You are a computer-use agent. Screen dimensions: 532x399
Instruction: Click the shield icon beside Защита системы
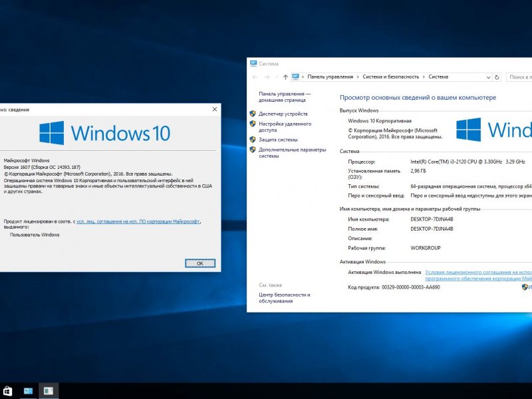tap(253, 140)
